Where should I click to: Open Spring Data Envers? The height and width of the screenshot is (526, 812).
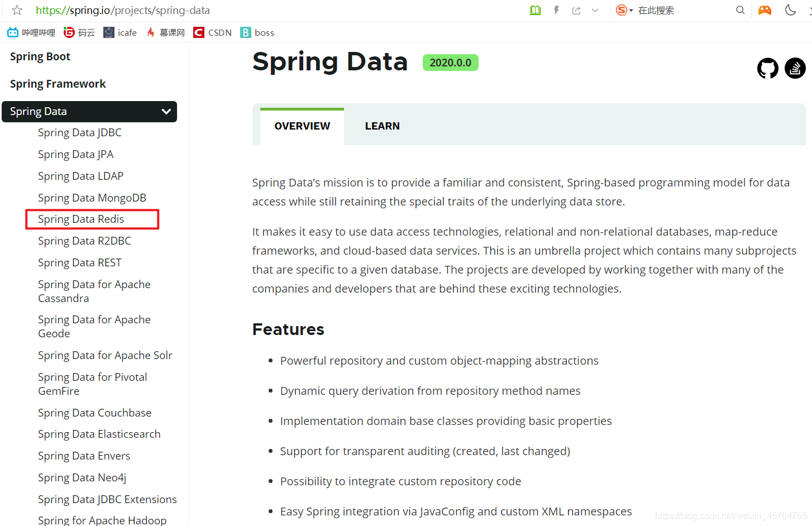(84, 456)
